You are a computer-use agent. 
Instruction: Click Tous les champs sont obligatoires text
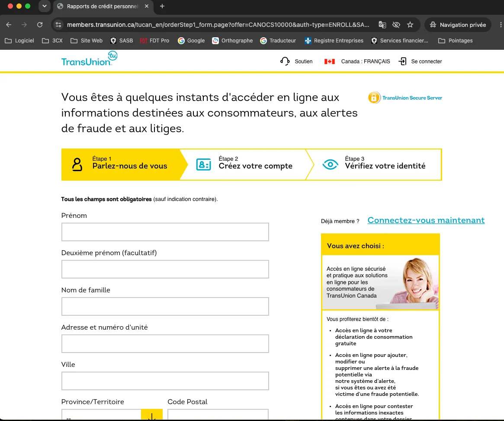(x=106, y=199)
